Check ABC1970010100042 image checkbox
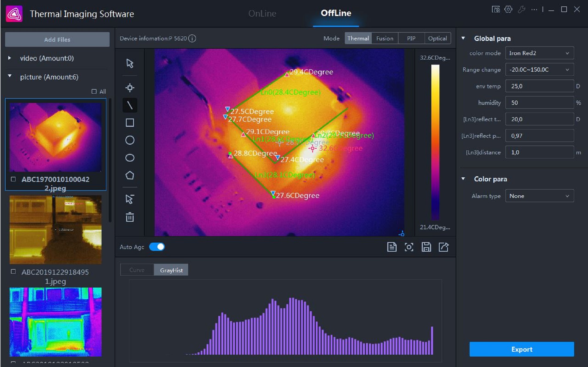This screenshot has width=588, height=367. point(12,179)
